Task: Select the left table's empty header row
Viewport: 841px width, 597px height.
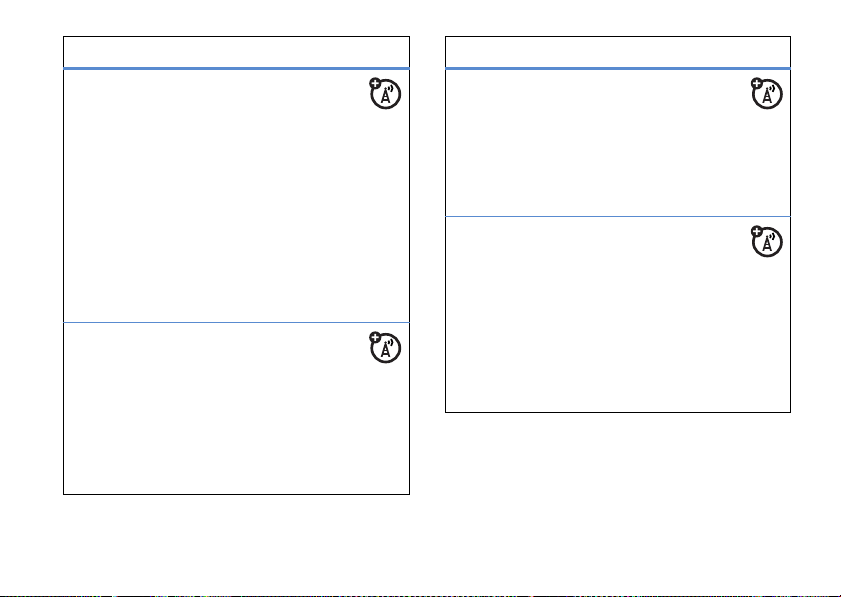Action: (236, 52)
